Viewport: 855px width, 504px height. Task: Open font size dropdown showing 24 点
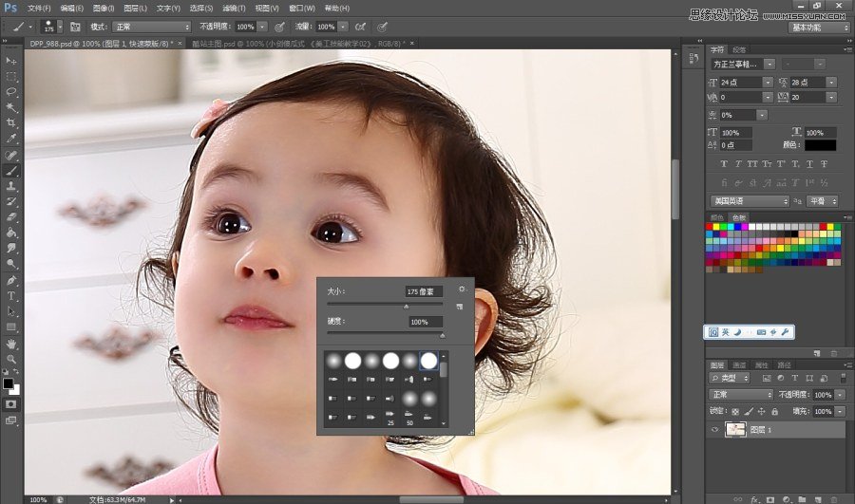[768, 83]
